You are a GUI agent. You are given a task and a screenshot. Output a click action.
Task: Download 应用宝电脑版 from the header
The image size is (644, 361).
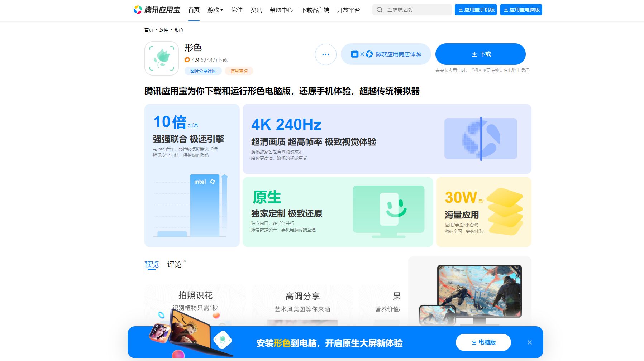tap(521, 10)
